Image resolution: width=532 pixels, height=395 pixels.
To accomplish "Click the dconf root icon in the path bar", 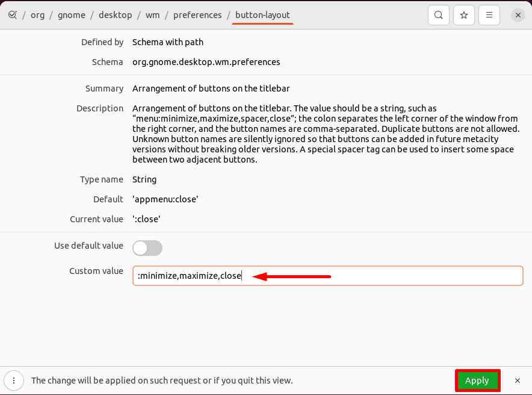I will [x=13, y=15].
